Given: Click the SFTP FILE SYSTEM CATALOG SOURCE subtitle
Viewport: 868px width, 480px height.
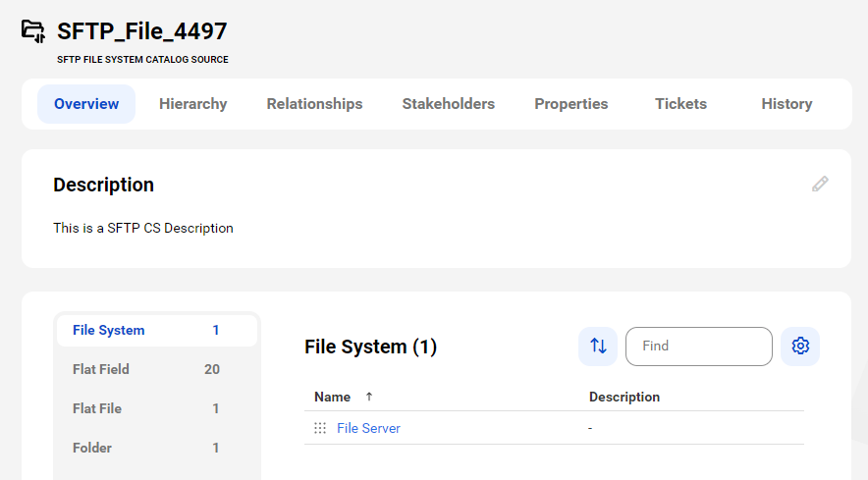Looking at the screenshot, I should (142, 59).
